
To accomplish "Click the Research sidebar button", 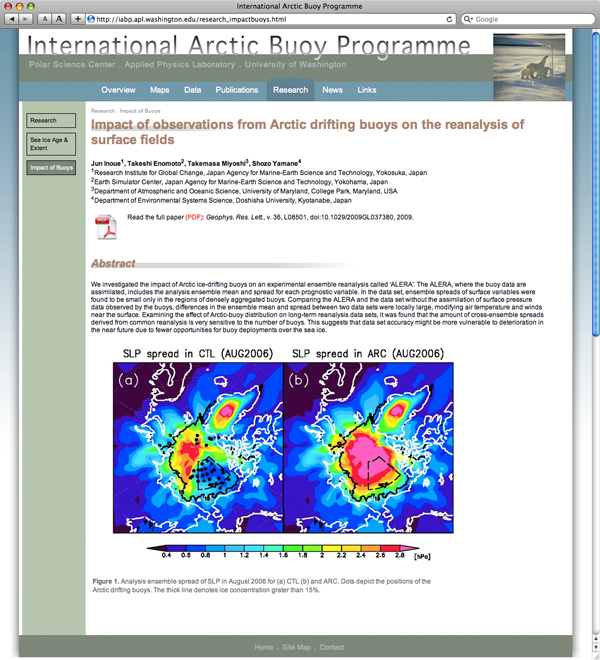I will coord(51,120).
